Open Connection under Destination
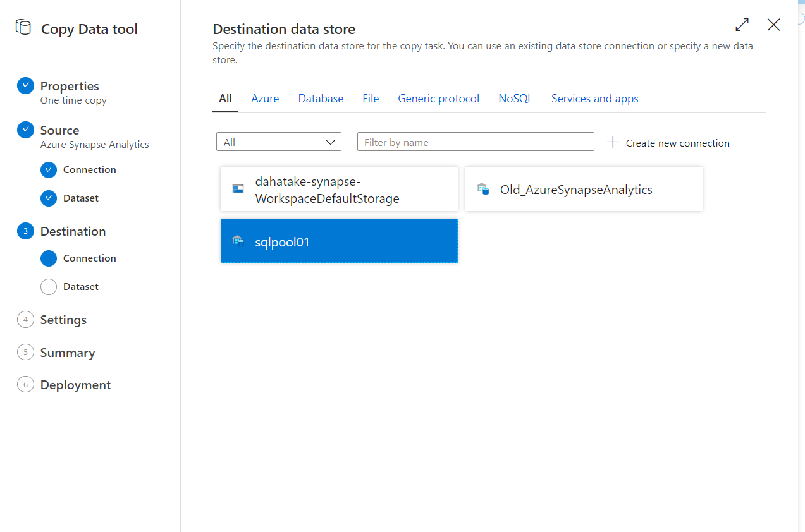805x532 pixels. pos(90,258)
